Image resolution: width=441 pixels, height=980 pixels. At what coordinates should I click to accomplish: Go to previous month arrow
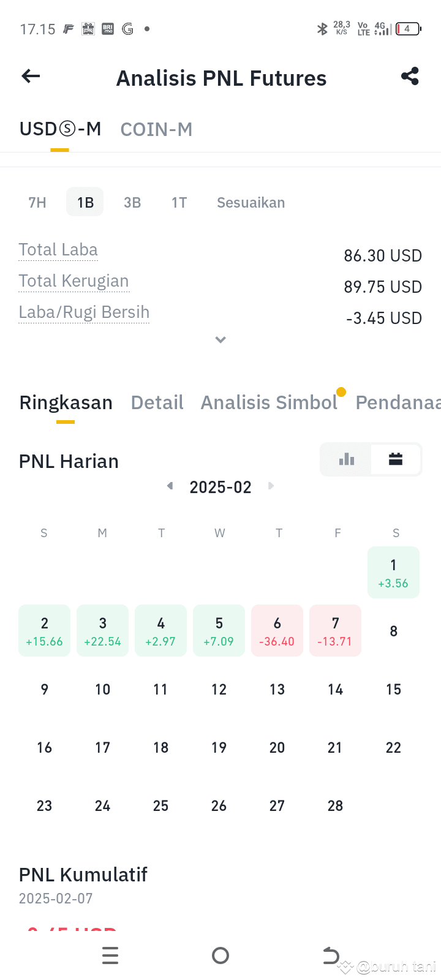point(170,486)
